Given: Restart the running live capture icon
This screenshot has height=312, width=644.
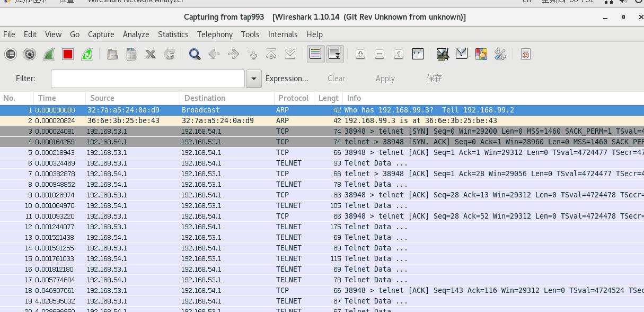Looking at the screenshot, I should (x=87, y=54).
